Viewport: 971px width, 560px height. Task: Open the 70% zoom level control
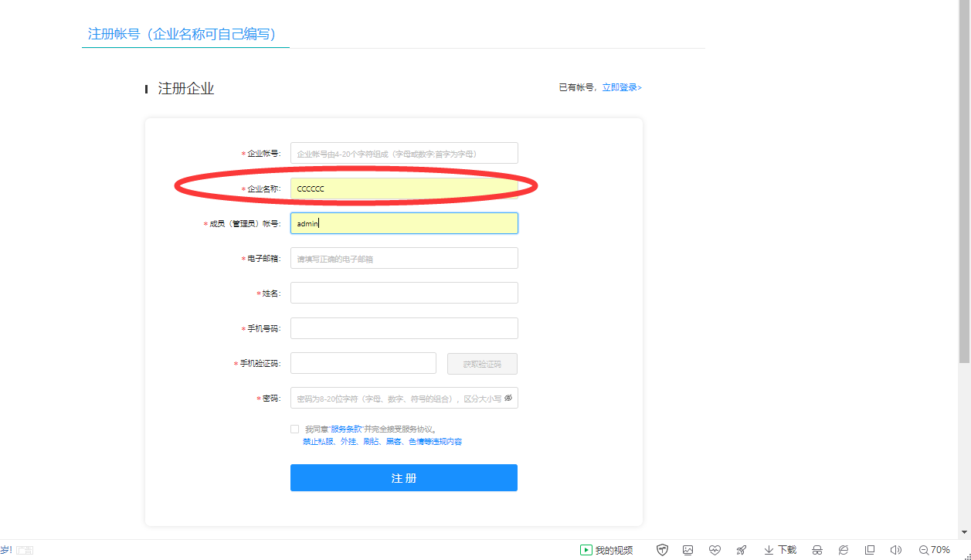click(935, 550)
